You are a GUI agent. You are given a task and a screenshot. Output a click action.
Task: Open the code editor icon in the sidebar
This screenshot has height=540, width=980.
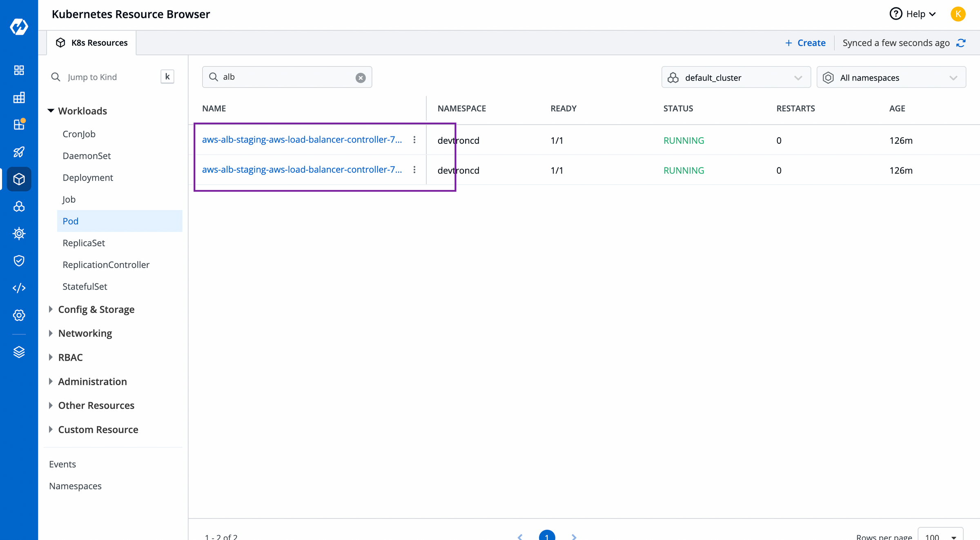pyautogui.click(x=19, y=288)
